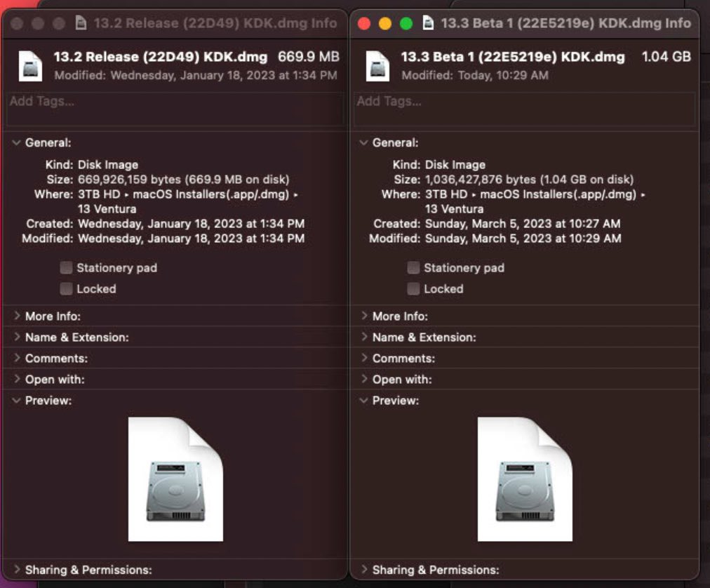710x588 pixels.
Task: Collapse Preview section in 13.3 Beta 1 window
Action: [363, 401]
